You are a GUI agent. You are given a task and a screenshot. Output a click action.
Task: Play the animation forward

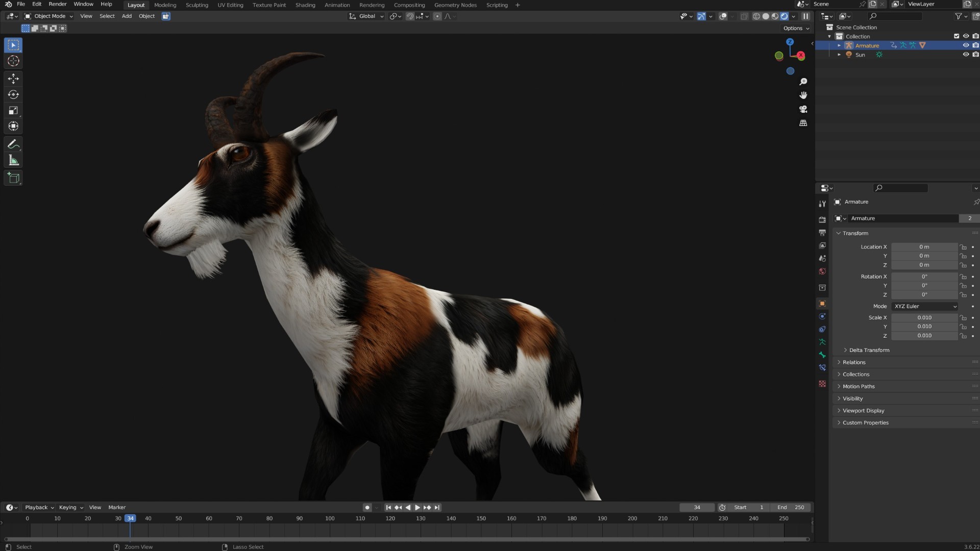(417, 508)
